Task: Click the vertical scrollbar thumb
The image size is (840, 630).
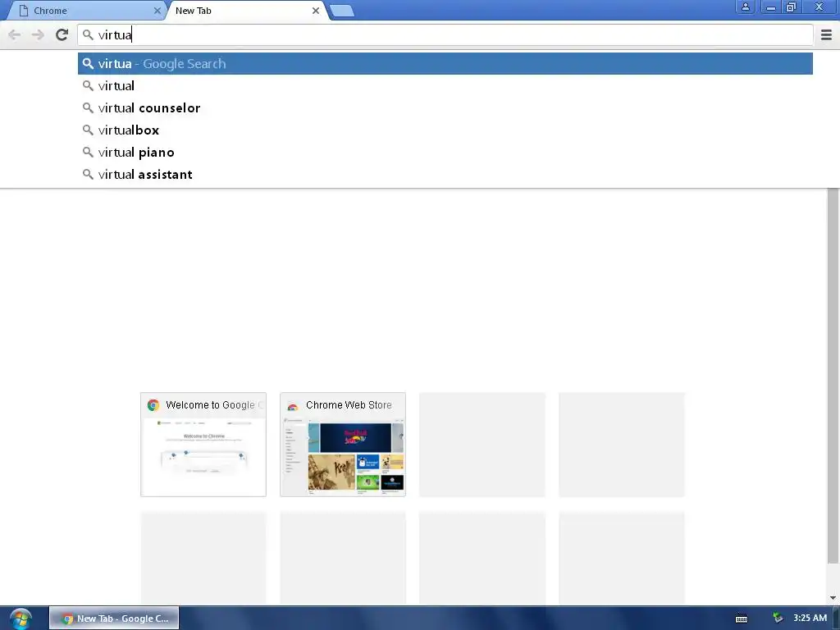Action: click(x=833, y=375)
